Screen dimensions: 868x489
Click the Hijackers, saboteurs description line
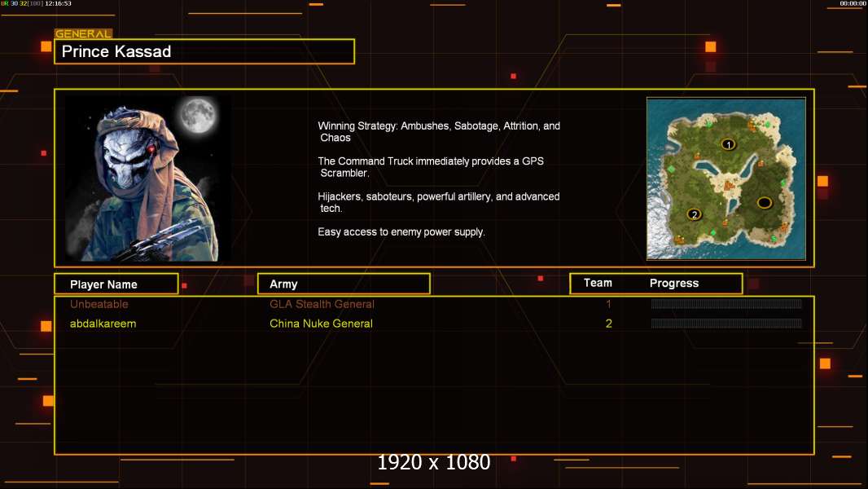pyautogui.click(x=438, y=202)
